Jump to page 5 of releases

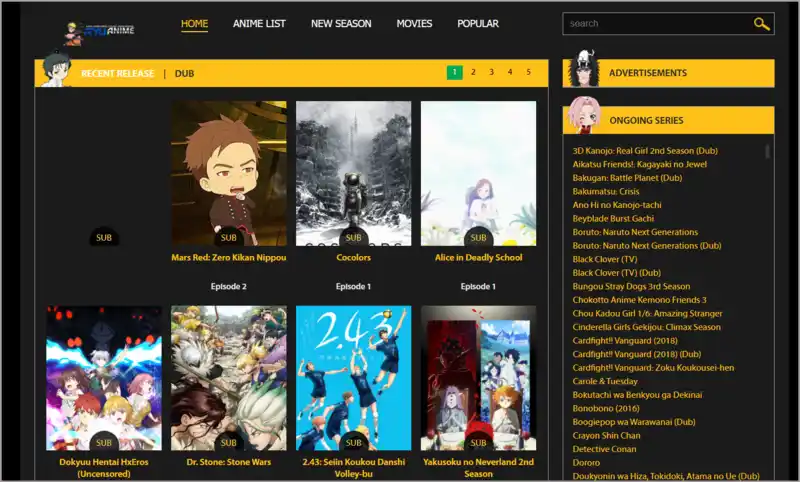click(x=528, y=72)
